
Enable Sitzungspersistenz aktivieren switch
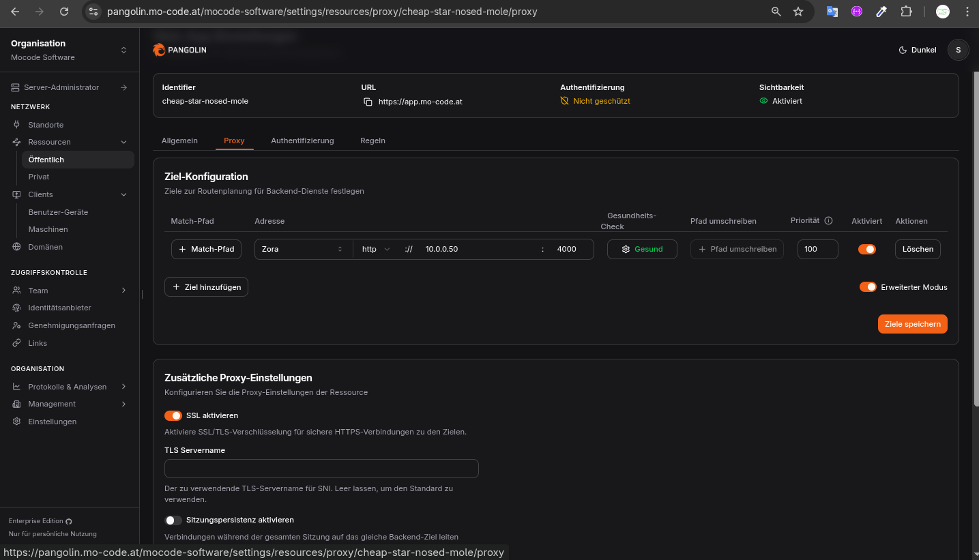click(173, 520)
